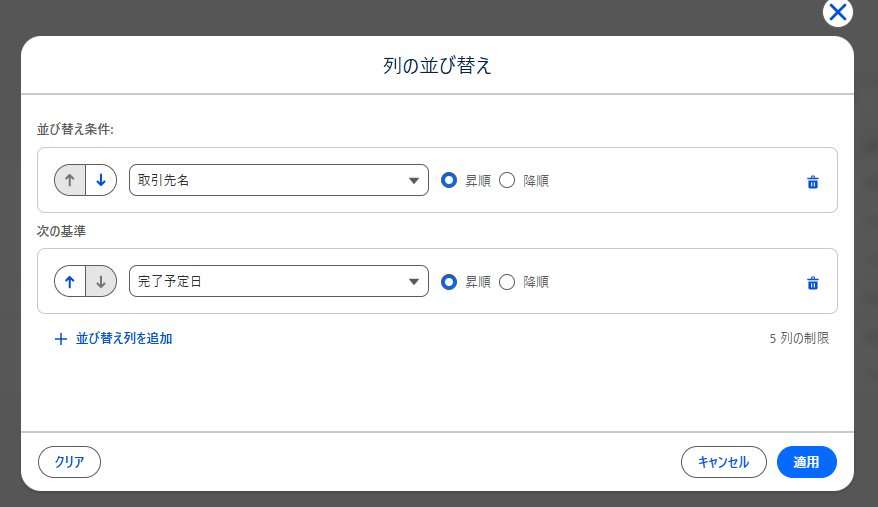The height and width of the screenshot is (507, 878).
Task: Click the 列の並び替え dialog title
Action: point(437,67)
